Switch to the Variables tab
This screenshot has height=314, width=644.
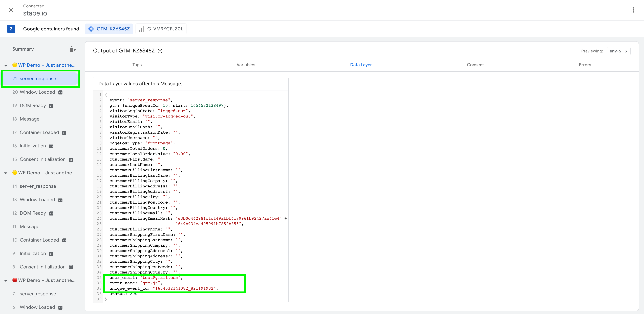click(246, 65)
